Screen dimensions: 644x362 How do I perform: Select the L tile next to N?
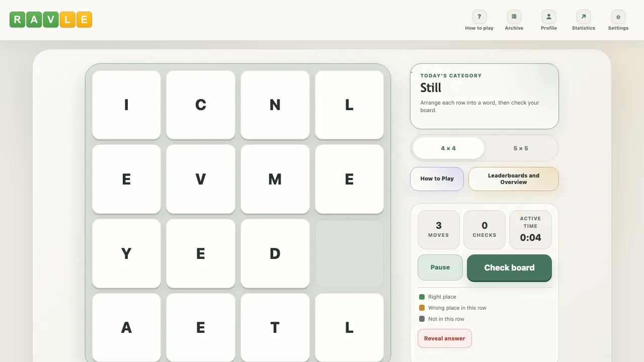click(x=350, y=105)
